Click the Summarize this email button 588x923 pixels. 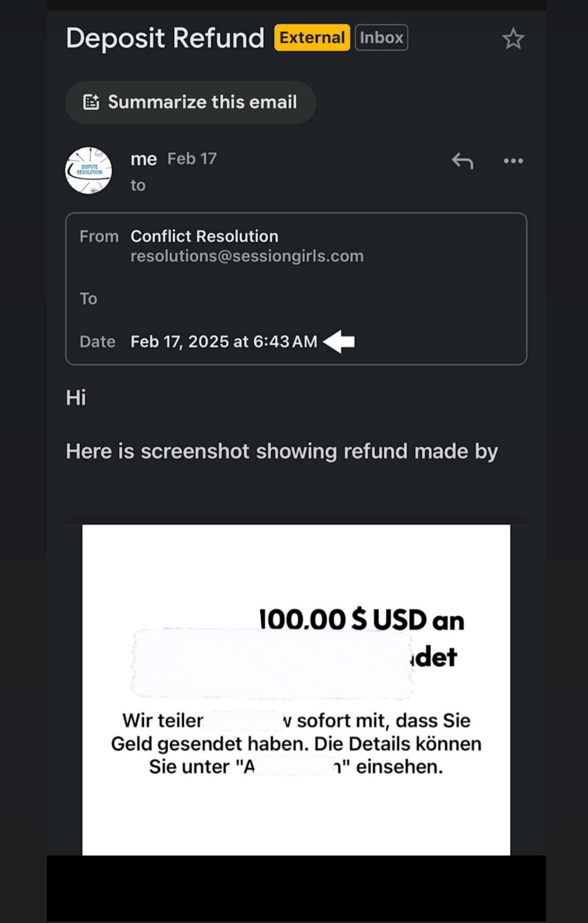[191, 102]
